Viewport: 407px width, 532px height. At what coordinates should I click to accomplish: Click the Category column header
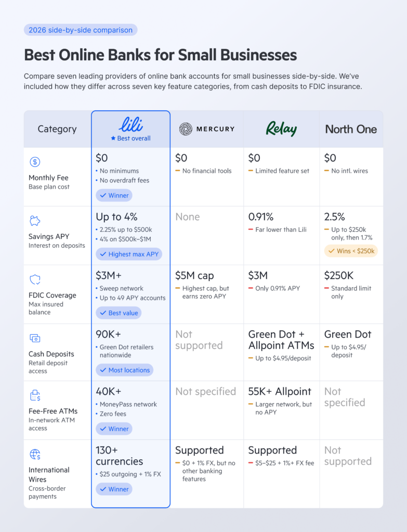(x=57, y=129)
